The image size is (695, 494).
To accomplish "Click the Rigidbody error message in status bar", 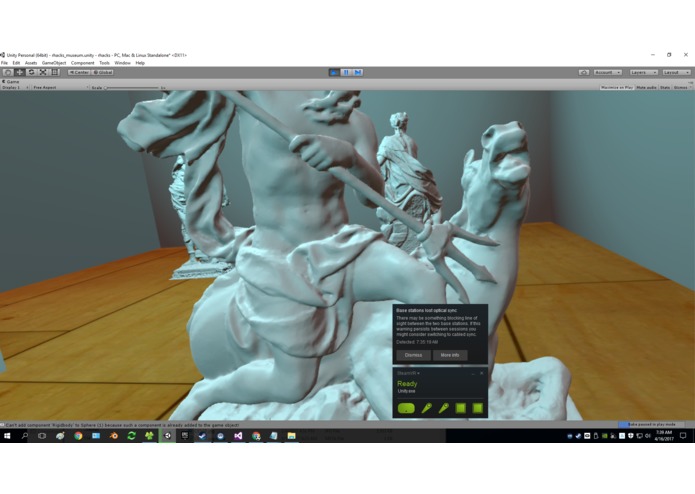I will [121, 425].
